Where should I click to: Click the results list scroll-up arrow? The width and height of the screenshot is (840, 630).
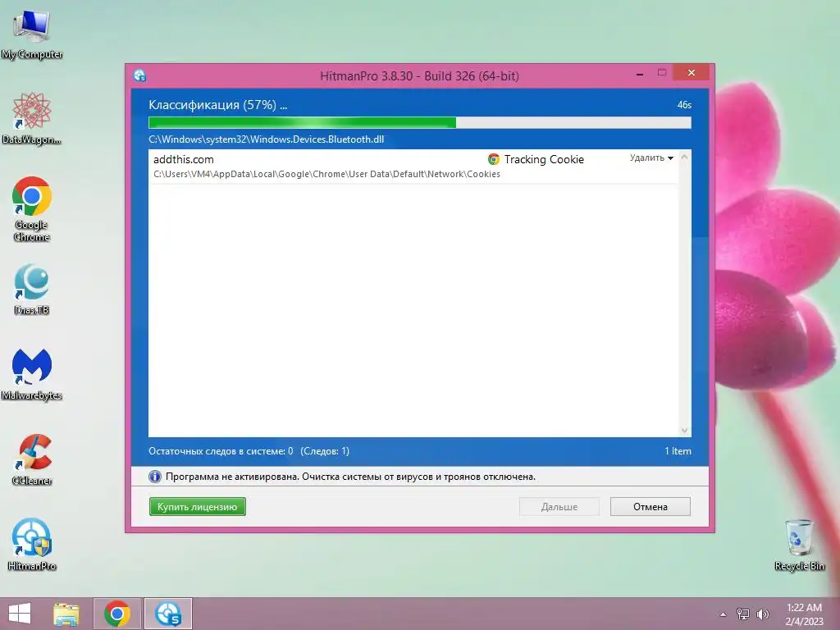(x=684, y=157)
